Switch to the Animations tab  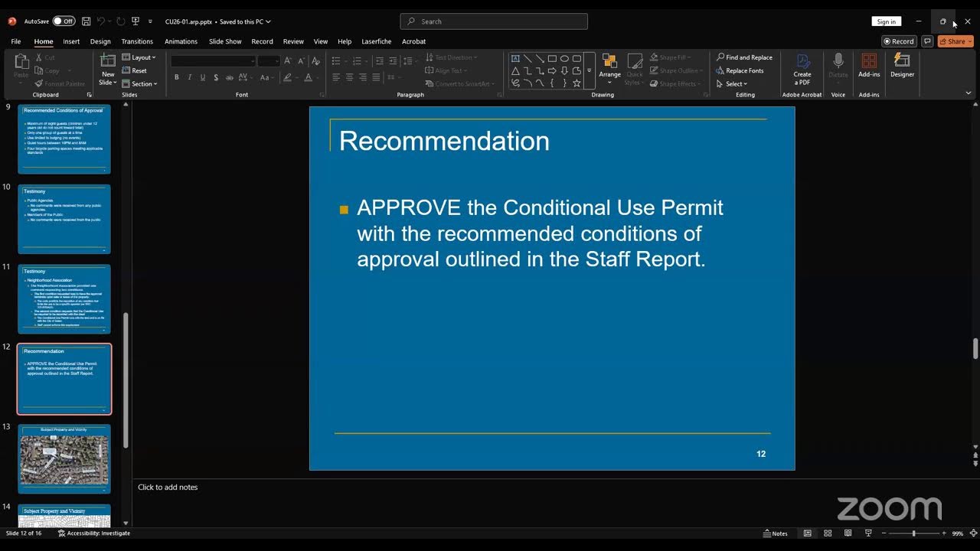coord(181,41)
